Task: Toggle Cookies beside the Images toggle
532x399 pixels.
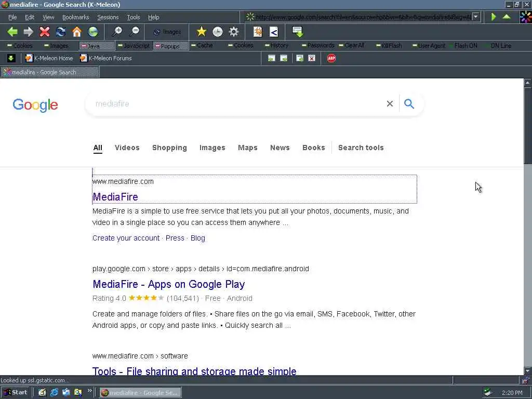Action: point(20,46)
